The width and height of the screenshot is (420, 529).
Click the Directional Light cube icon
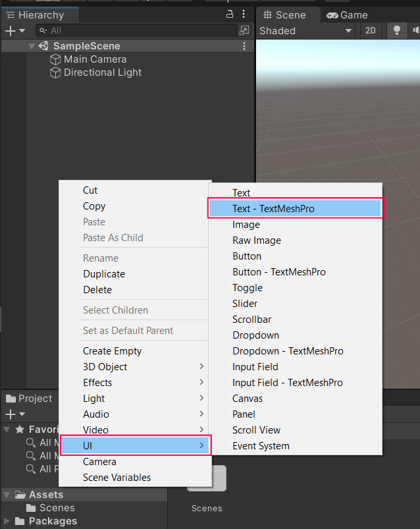[x=55, y=72]
